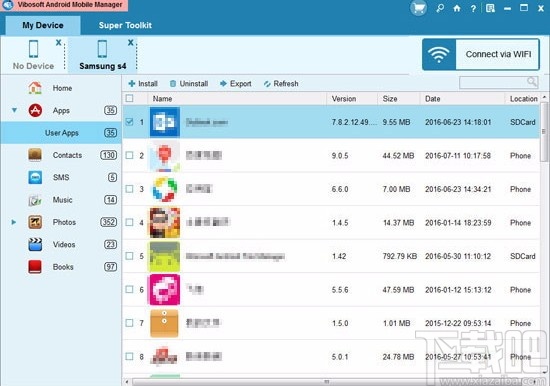Image resolution: width=550 pixels, height=386 pixels.
Task: Close the Samsung s4 device tab
Action: (x=130, y=42)
